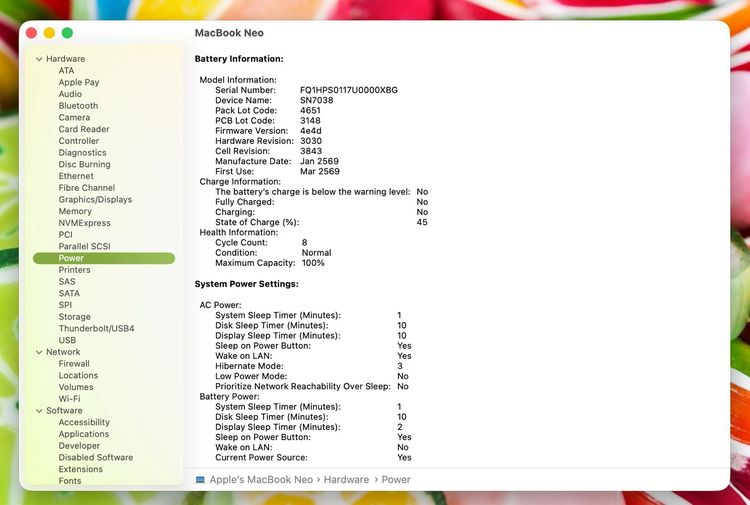
Task: Click the MacBook Neo window title
Action: (x=229, y=33)
